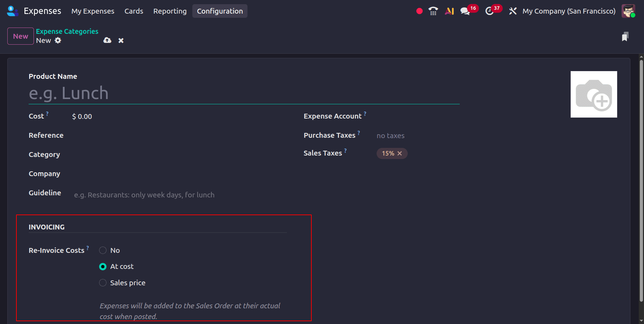Edit the Cost value $ 0.00
Image resolution: width=644 pixels, height=324 pixels.
(x=82, y=116)
